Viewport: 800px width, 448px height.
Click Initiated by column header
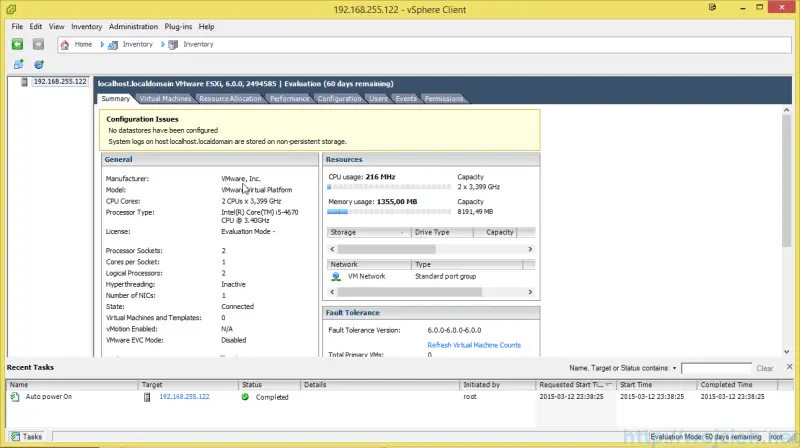497,385
